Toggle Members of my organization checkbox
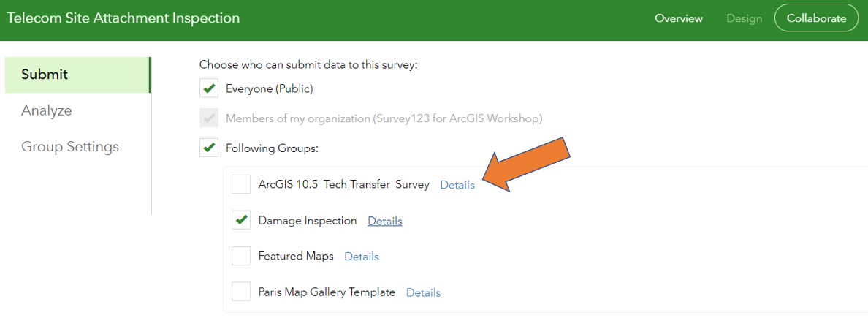The width and height of the screenshot is (868, 318). click(x=209, y=118)
